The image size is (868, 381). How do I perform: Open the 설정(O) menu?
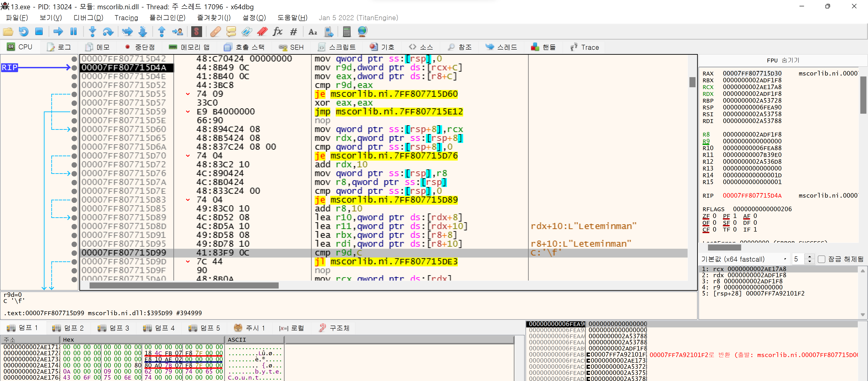click(x=254, y=18)
